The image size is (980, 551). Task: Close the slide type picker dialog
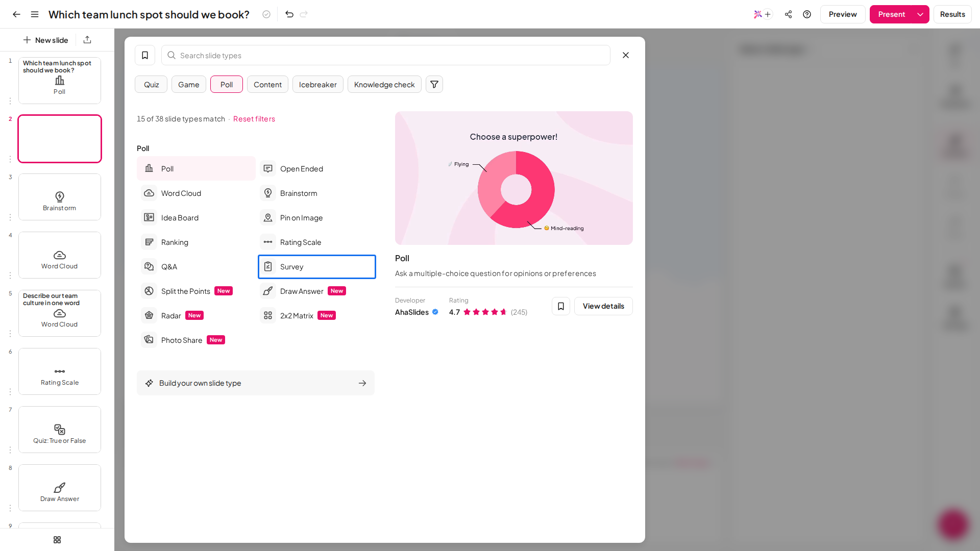click(626, 55)
